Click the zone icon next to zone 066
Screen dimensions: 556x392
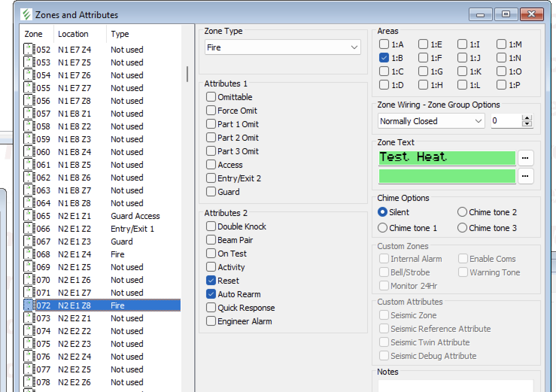[29, 228]
